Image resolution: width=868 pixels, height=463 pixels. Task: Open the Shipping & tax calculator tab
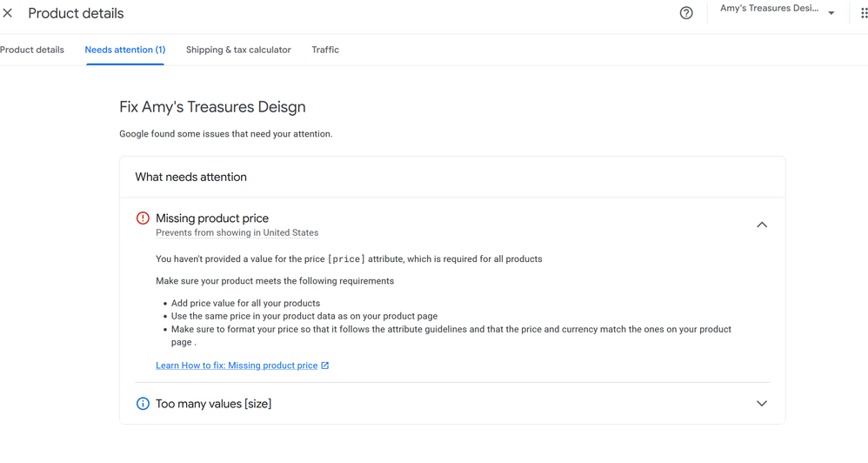(x=238, y=50)
